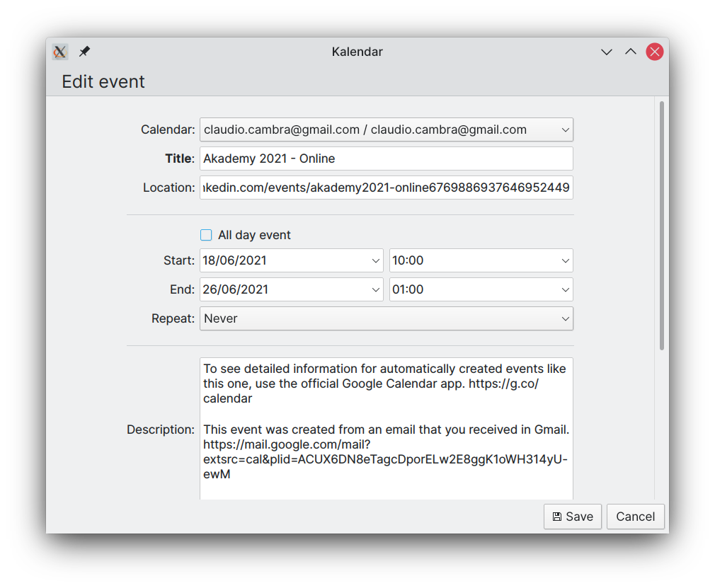Click the Repeat: label

[173, 318]
